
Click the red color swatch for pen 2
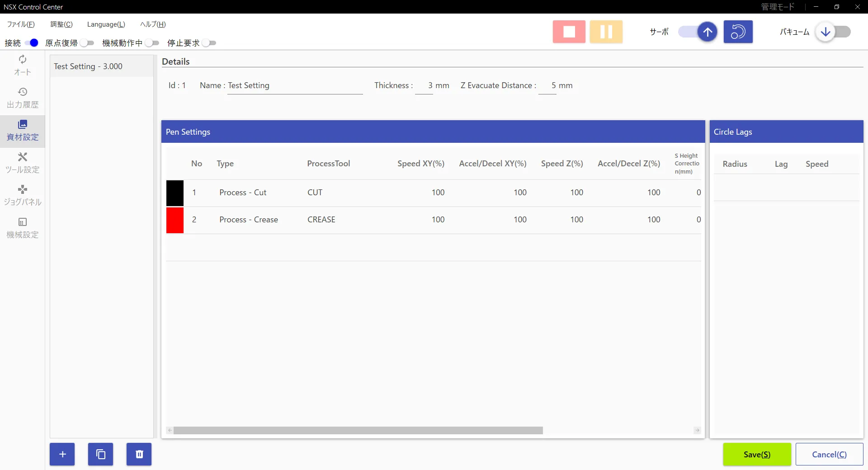[175, 220]
